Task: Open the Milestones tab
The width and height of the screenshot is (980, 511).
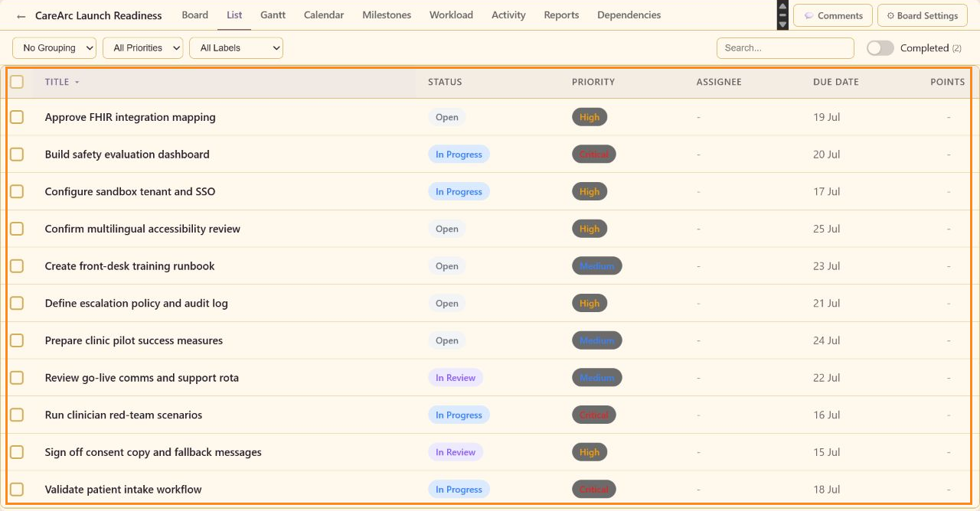Action: click(x=387, y=15)
